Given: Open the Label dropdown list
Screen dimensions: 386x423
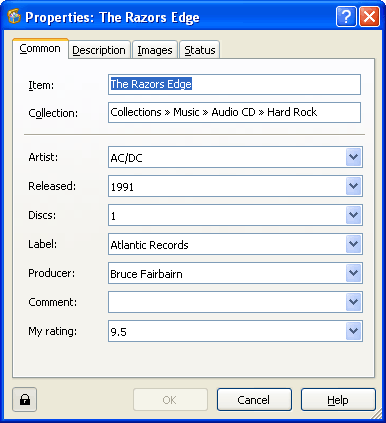Looking at the screenshot, I should (x=353, y=244).
